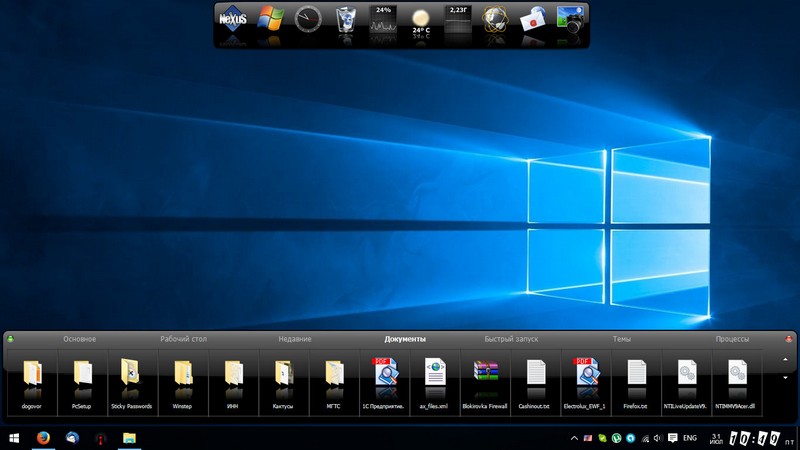
Task: Switch input language ENG indicator
Action: click(690, 438)
